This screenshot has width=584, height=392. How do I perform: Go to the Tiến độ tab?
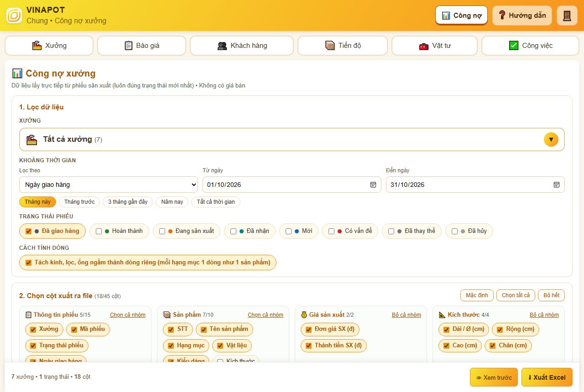coord(343,46)
